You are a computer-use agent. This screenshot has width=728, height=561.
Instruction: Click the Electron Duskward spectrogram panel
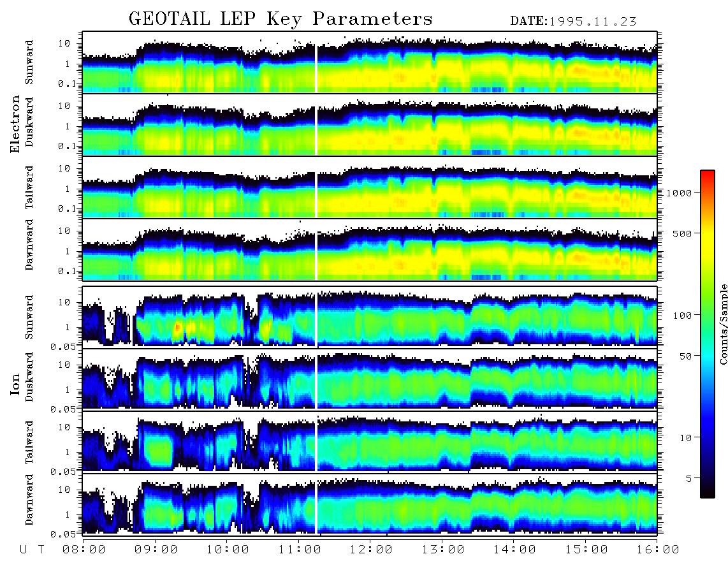coord(370,124)
